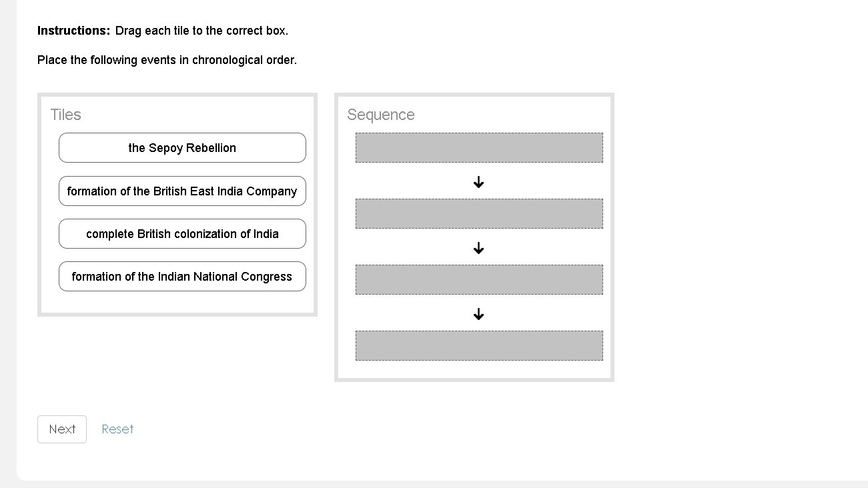This screenshot has width=868, height=488.
Task: Select the British East India Company tile
Action: [x=182, y=191]
